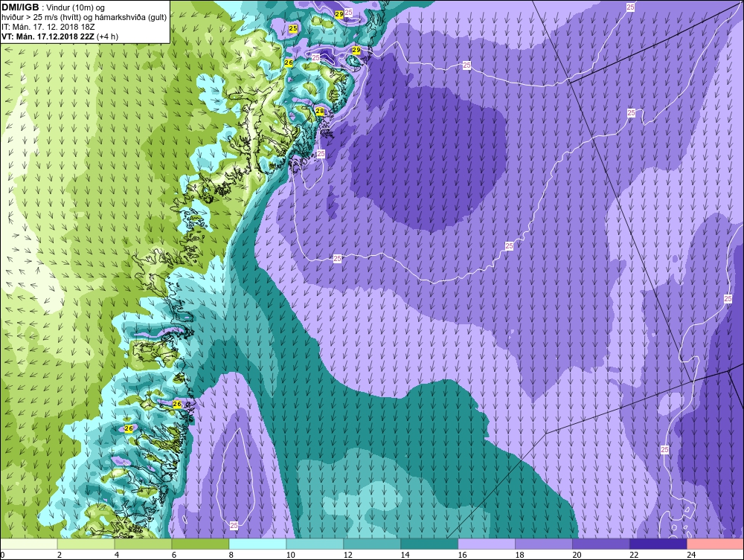The image size is (744, 560).
Task: Click legend scale value "6"
Action: (x=173, y=555)
